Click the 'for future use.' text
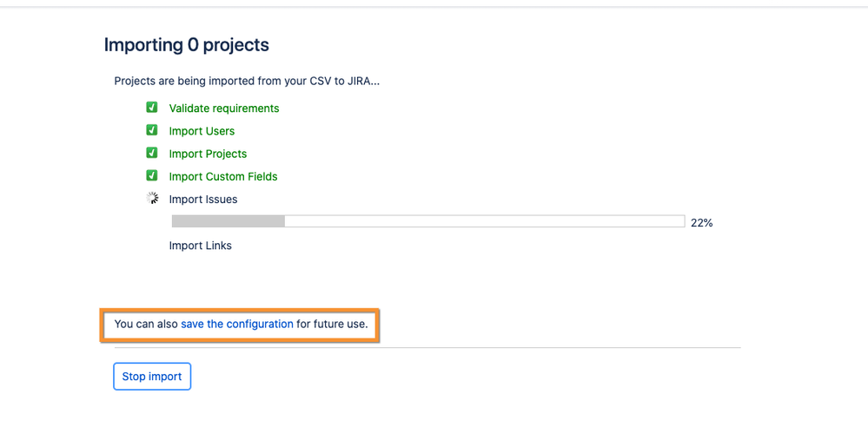868x447 pixels. coord(332,324)
